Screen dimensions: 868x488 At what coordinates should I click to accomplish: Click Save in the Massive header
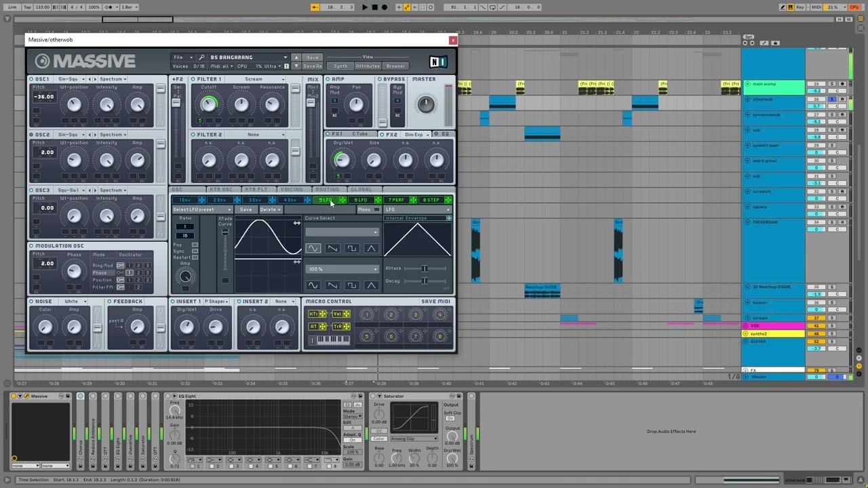[313, 58]
